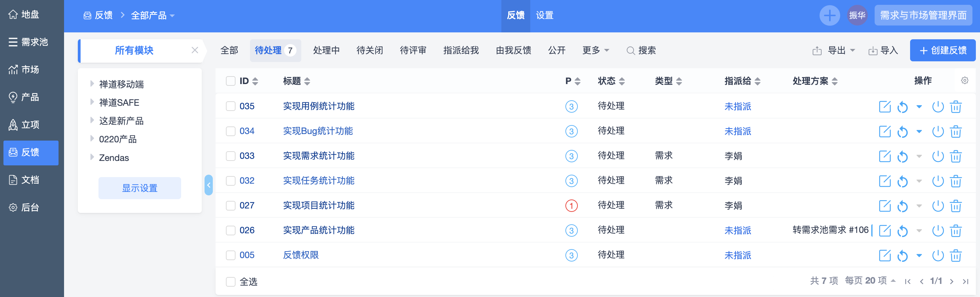The image size is (980, 297).
Task: Collapse the module side panel handle
Action: pyautogui.click(x=208, y=185)
